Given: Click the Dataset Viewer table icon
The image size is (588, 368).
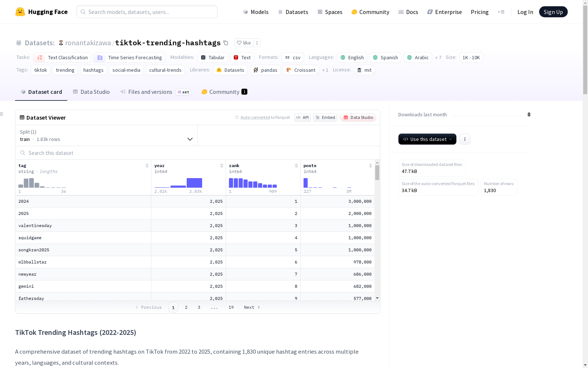Looking at the screenshot, I should (22, 117).
